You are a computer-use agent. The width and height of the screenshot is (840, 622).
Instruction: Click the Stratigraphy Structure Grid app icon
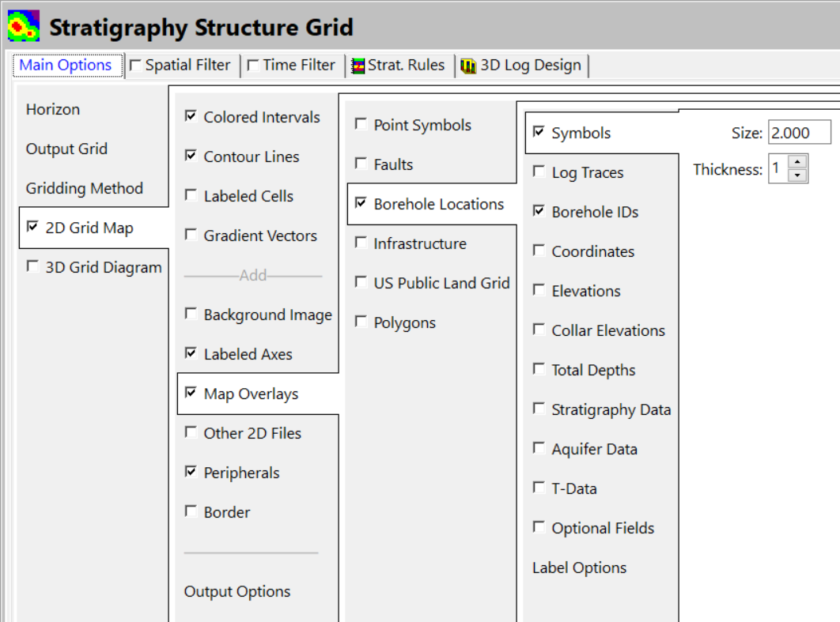(24, 28)
